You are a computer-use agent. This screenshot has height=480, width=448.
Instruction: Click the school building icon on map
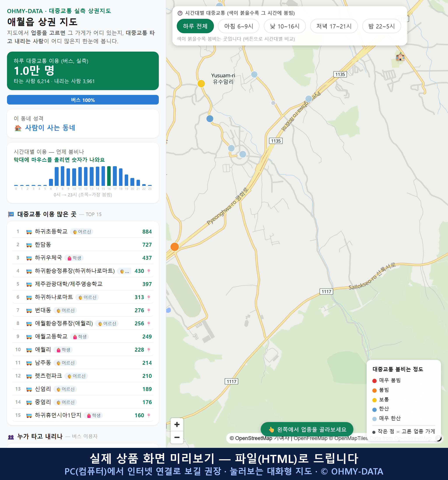(400, 57)
